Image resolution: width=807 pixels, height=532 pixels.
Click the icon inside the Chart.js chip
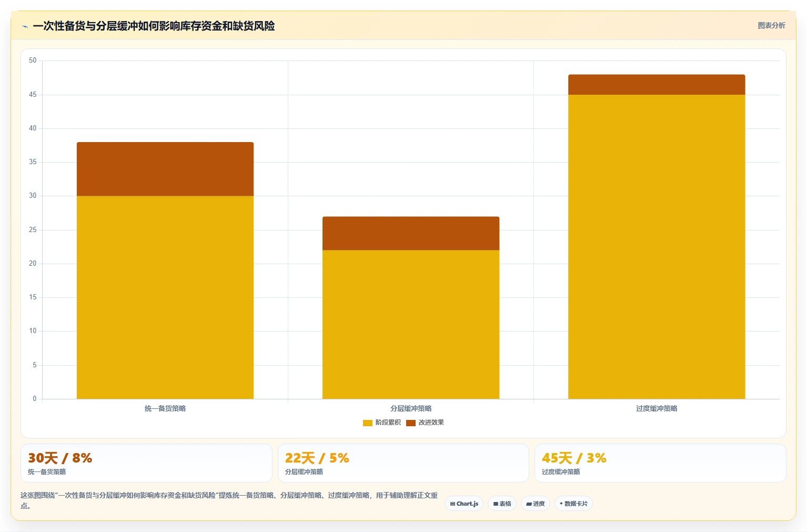452,504
